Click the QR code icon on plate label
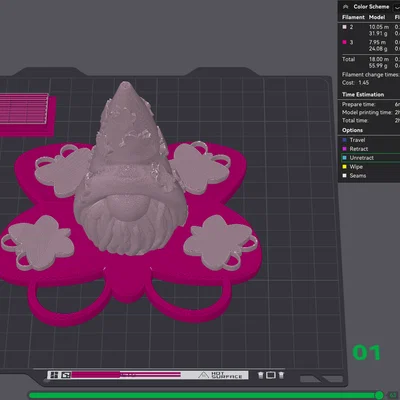The height and width of the screenshot is (400, 400). tap(55, 375)
